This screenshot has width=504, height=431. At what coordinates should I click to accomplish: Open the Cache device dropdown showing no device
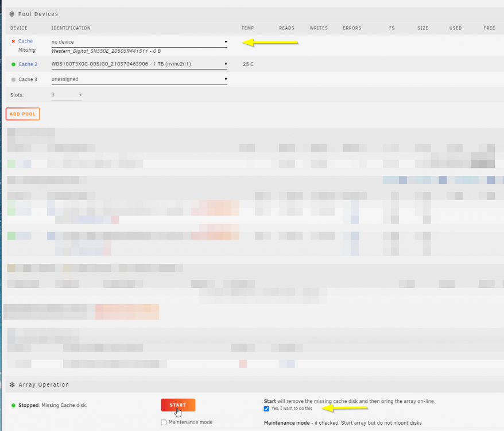139,42
